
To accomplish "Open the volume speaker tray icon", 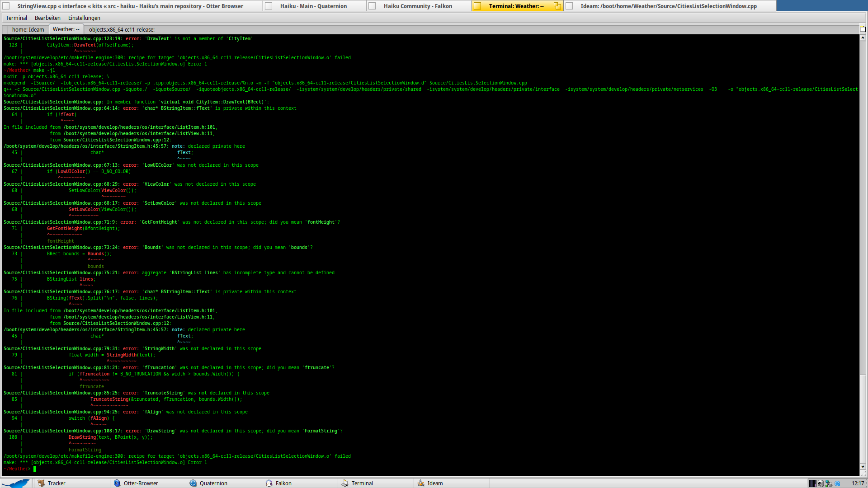I will coord(821,483).
